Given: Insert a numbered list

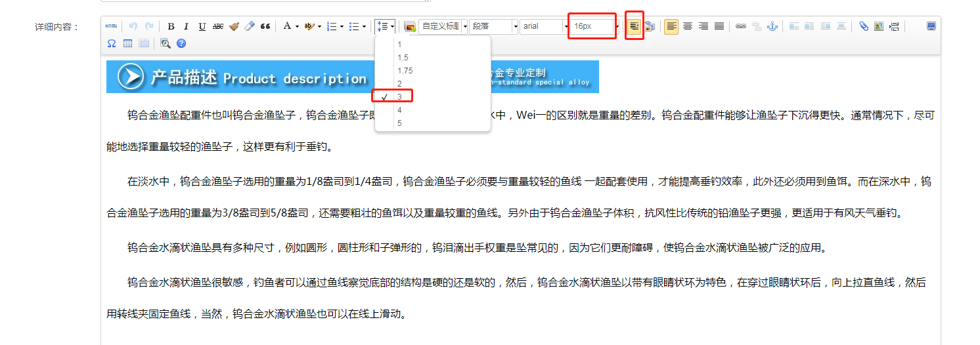Looking at the screenshot, I should (332, 26).
